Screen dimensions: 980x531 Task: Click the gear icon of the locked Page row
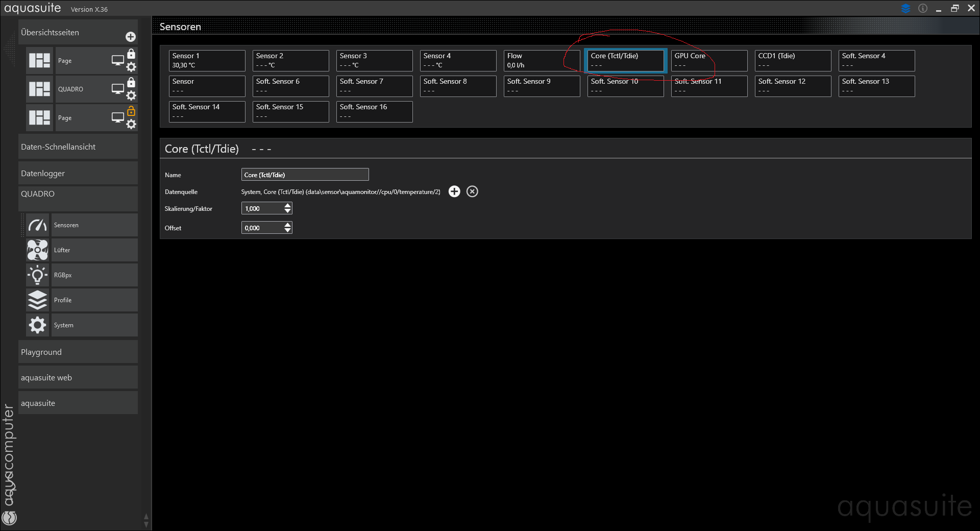[x=131, y=67]
